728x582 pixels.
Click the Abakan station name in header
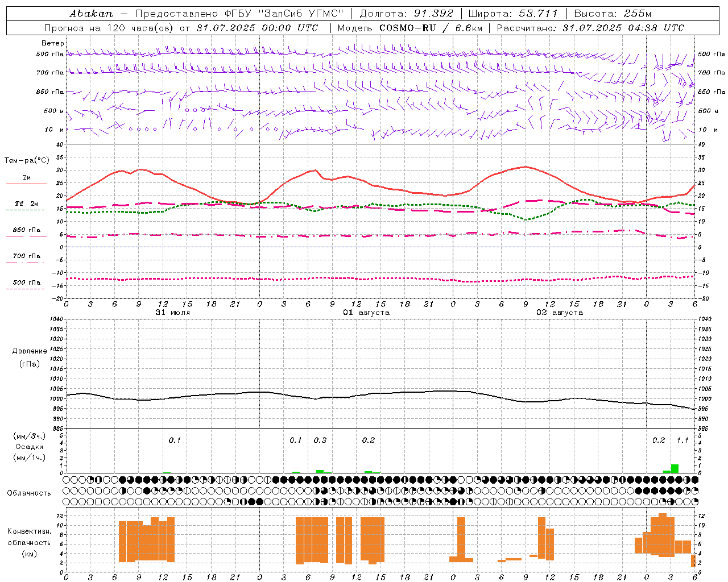tap(92, 14)
